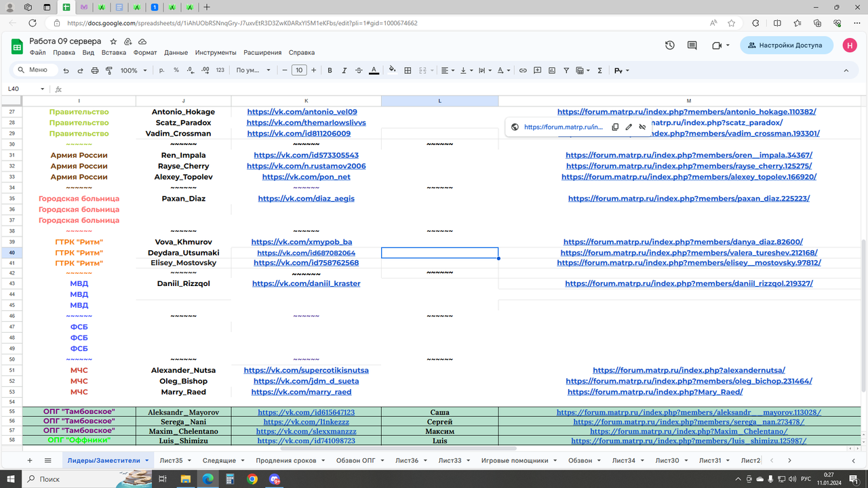Create a filter from the toolbar
Image resolution: width=868 pixels, height=488 pixels.
click(x=566, y=70)
